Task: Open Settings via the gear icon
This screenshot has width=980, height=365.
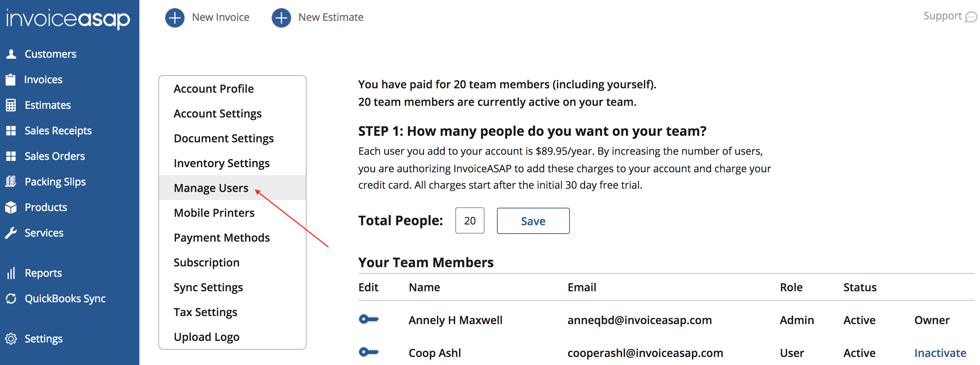Action: (x=11, y=338)
